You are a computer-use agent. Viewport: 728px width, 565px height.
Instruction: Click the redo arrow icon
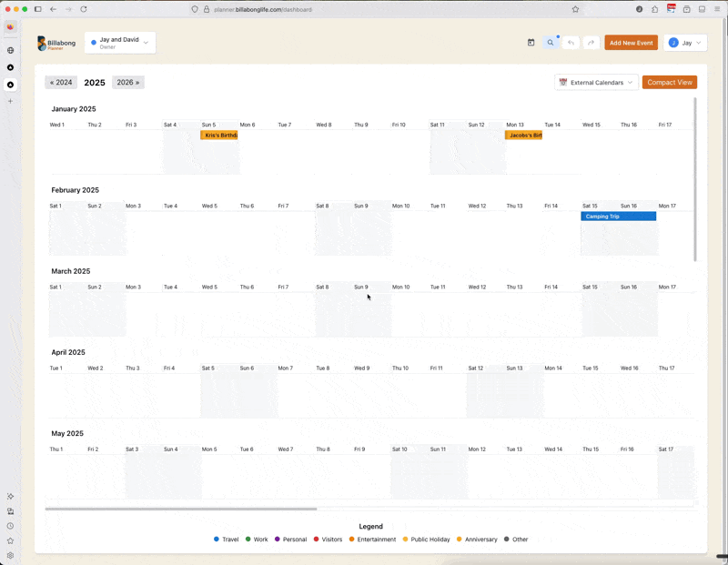pos(589,42)
